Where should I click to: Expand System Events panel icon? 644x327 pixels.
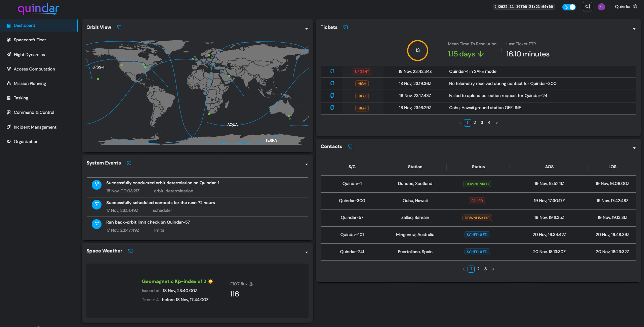(129, 163)
